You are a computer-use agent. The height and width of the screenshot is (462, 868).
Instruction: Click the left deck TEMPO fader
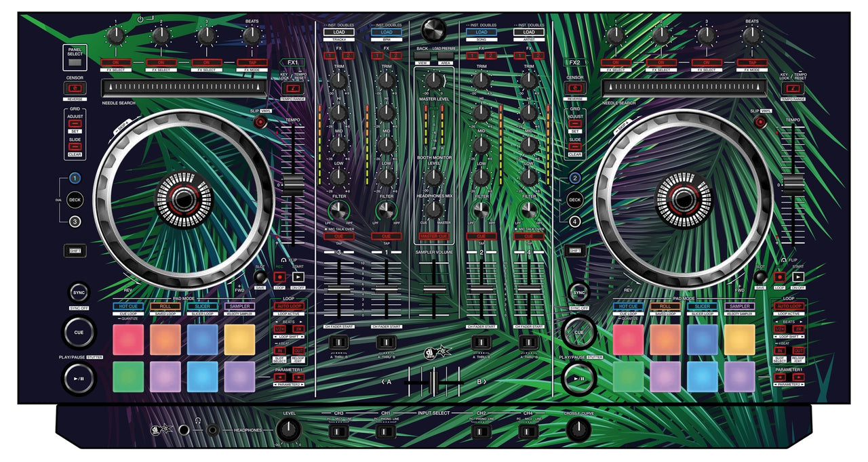(294, 184)
